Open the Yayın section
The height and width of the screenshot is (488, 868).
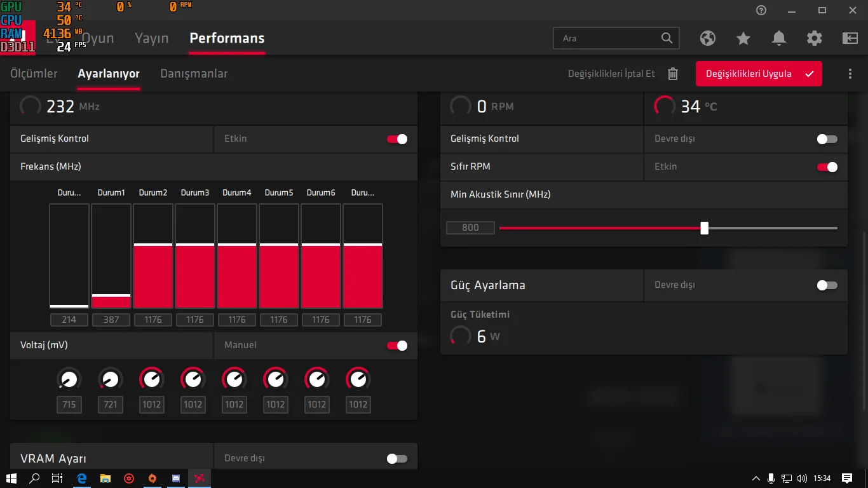[x=151, y=38]
